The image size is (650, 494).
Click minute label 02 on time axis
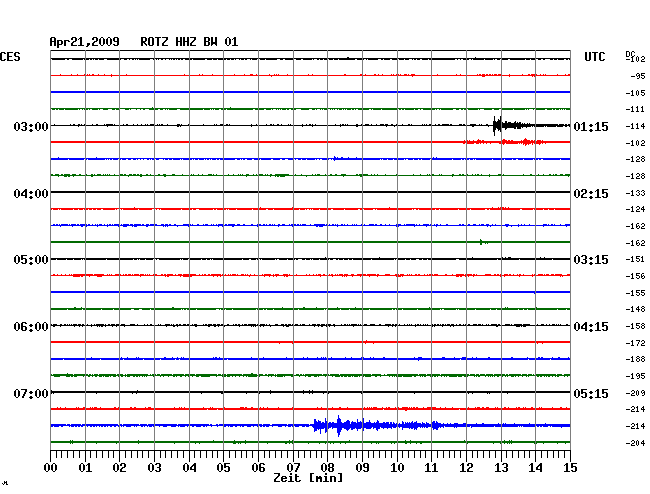click(119, 467)
